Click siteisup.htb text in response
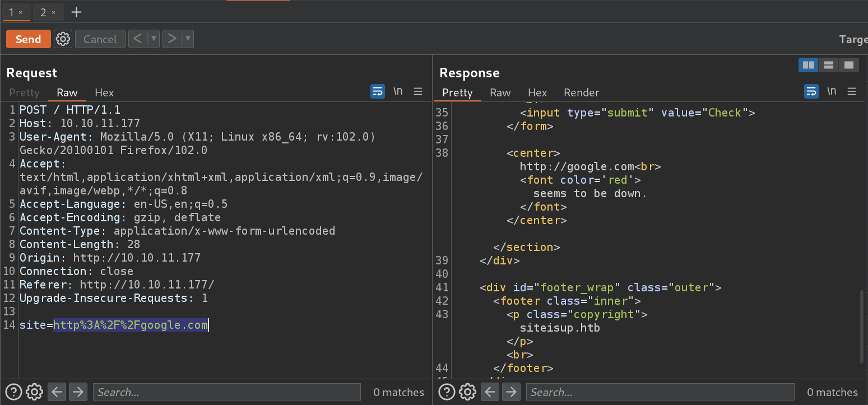The image size is (868, 405). (560, 328)
